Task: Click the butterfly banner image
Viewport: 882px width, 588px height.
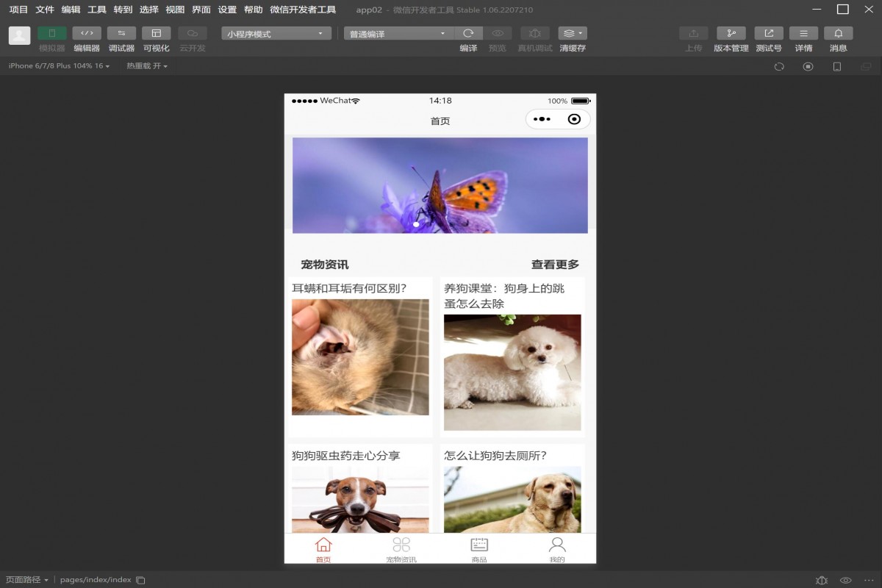Action: (440, 183)
